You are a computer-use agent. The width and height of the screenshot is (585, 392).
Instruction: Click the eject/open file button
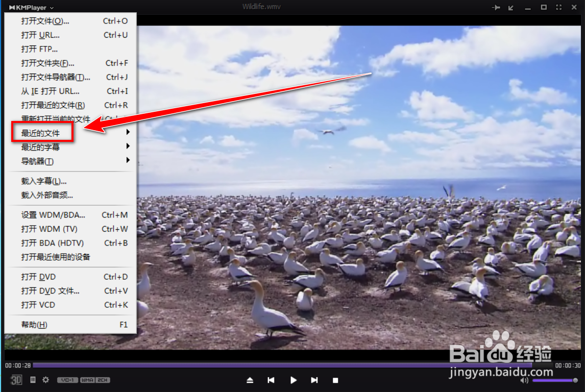(250, 380)
